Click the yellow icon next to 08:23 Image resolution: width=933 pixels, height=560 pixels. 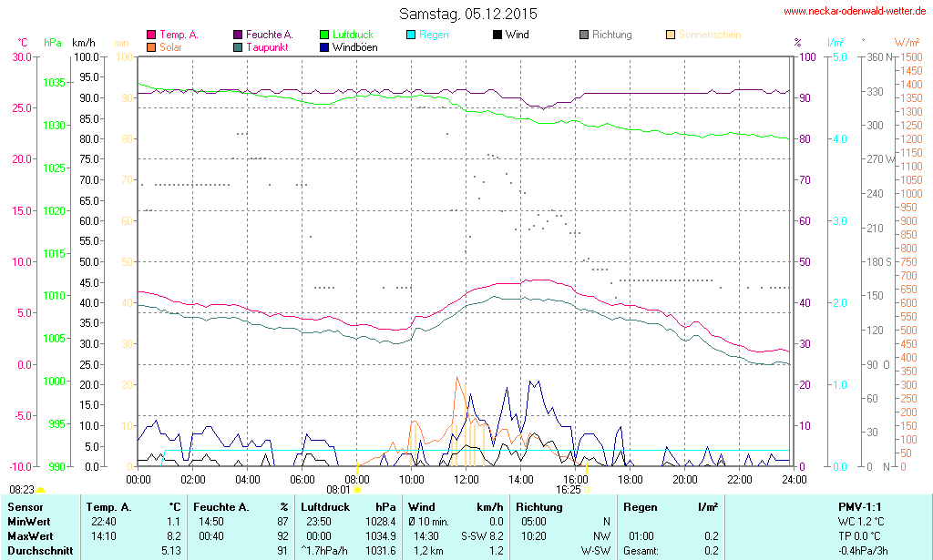tap(41, 491)
